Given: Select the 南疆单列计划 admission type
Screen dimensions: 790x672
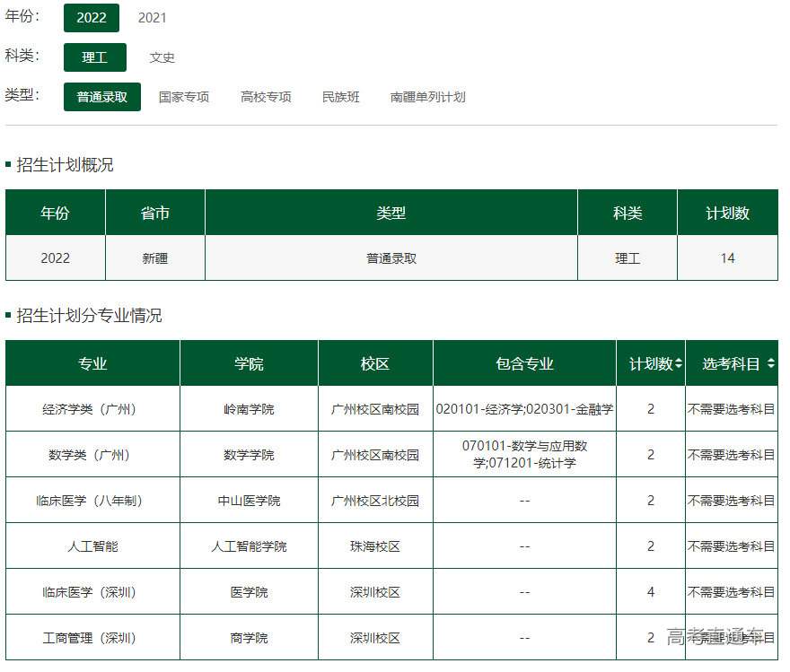Looking at the screenshot, I should [427, 97].
